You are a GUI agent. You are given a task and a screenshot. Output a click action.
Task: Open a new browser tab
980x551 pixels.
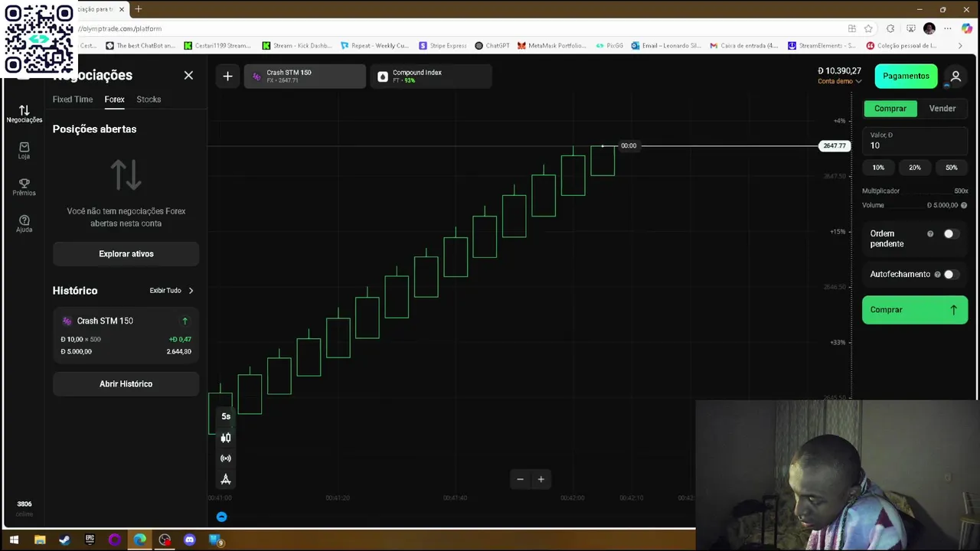[139, 9]
